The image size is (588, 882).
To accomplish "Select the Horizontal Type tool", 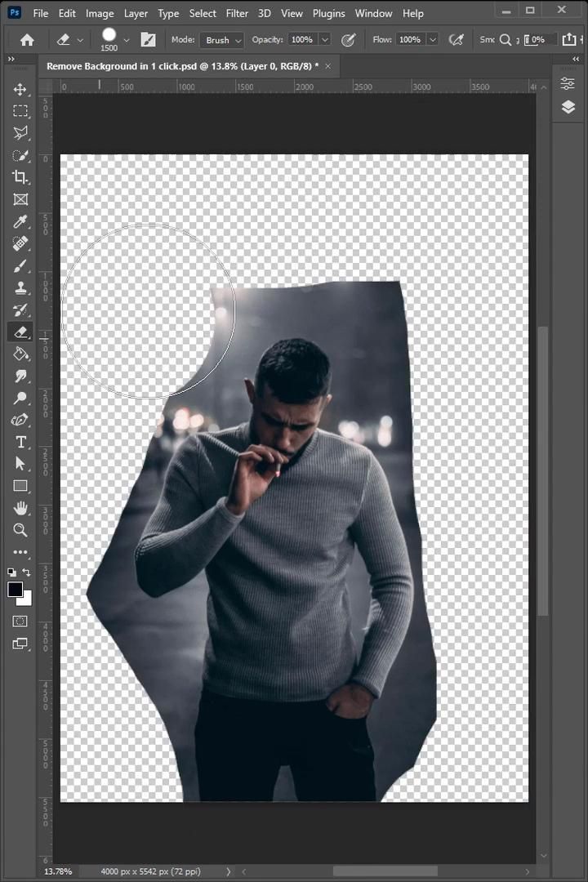I will coord(20,442).
